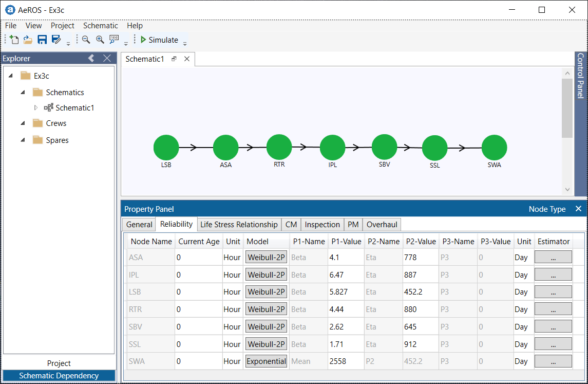This screenshot has height=384, width=588.
Task: Open the Exponential model dropdown for SWA
Action: click(266, 361)
